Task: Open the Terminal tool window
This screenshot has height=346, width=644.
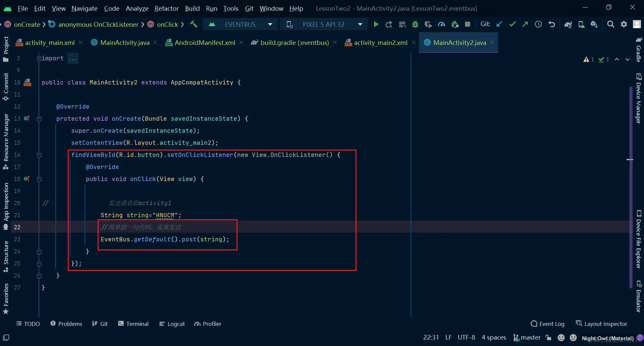Action: point(133,324)
